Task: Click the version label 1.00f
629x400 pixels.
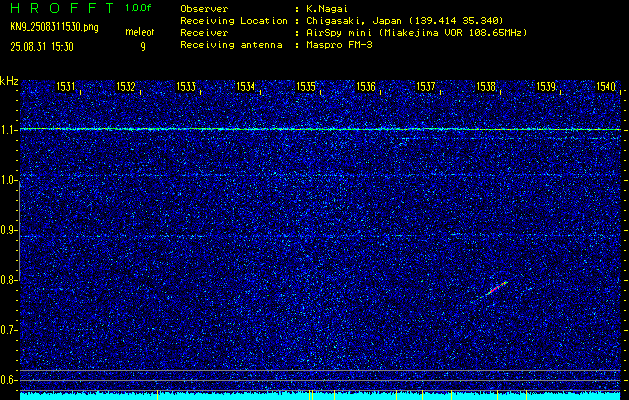Action: pos(138,8)
